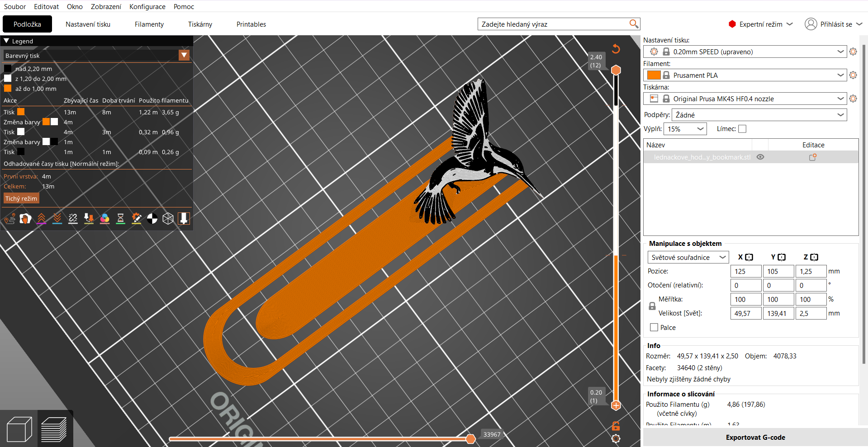Toggle retractions visibility (upward chevrons icon)
This screenshot has width=868, height=447.
41,219
